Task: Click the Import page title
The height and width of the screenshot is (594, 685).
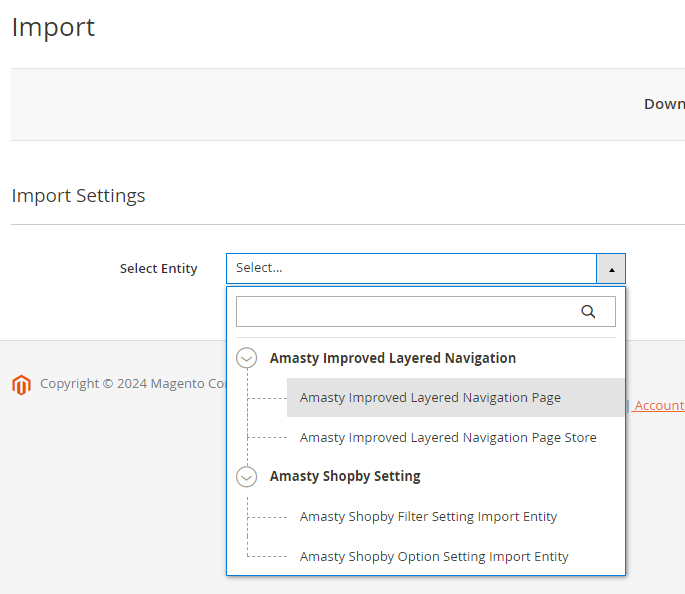Action: point(53,28)
